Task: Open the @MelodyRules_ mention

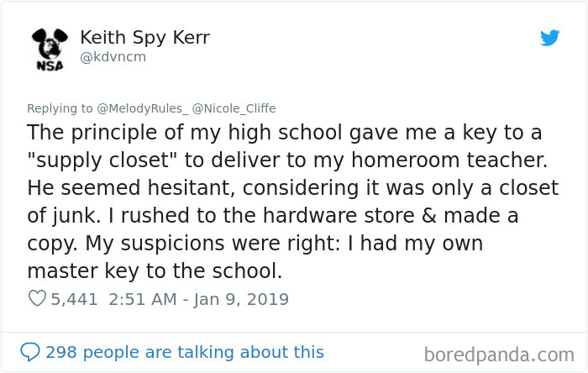Action: pyautogui.click(x=142, y=108)
